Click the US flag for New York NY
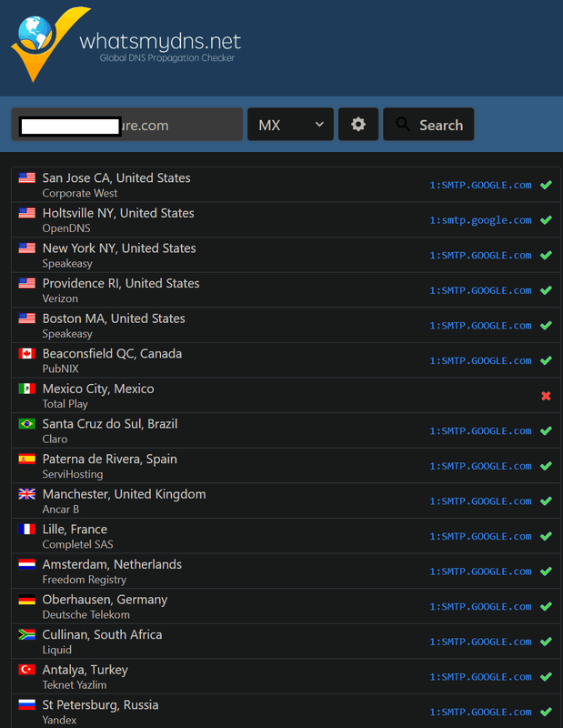This screenshot has height=728, width=563. (27, 248)
